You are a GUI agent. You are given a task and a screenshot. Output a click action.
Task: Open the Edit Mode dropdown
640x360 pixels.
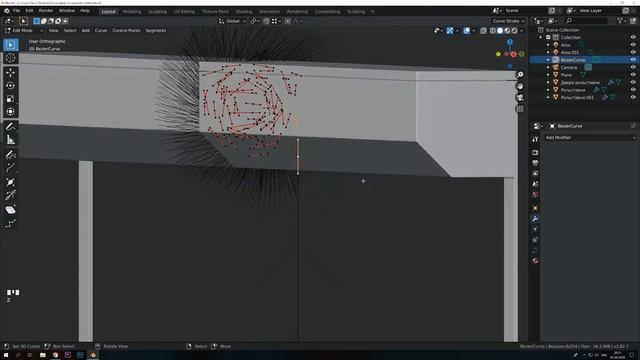pyautogui.click(x=24, y=31)
